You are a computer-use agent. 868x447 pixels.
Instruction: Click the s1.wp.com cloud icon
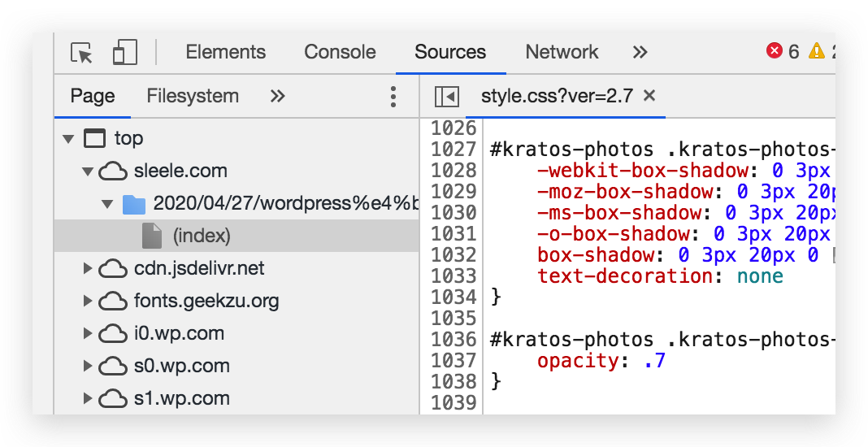click(113, 399)
